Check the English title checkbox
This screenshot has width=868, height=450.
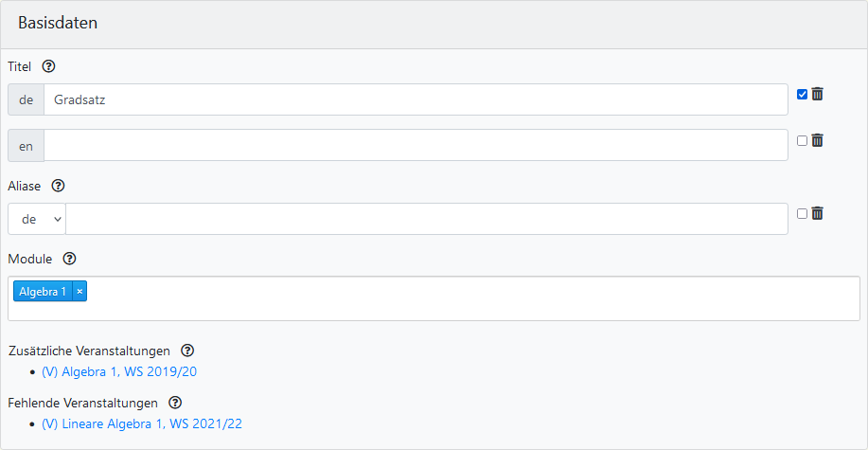tap(803, 140)
